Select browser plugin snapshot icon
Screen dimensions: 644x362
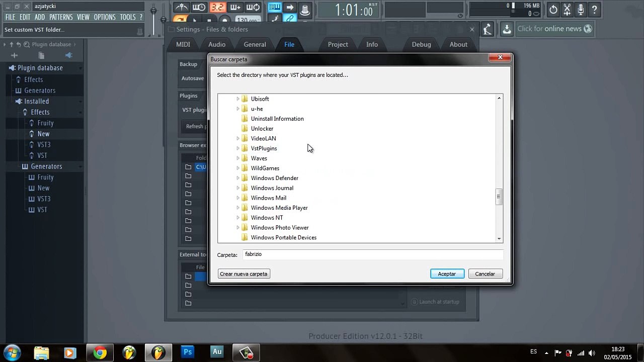[69, 55]
